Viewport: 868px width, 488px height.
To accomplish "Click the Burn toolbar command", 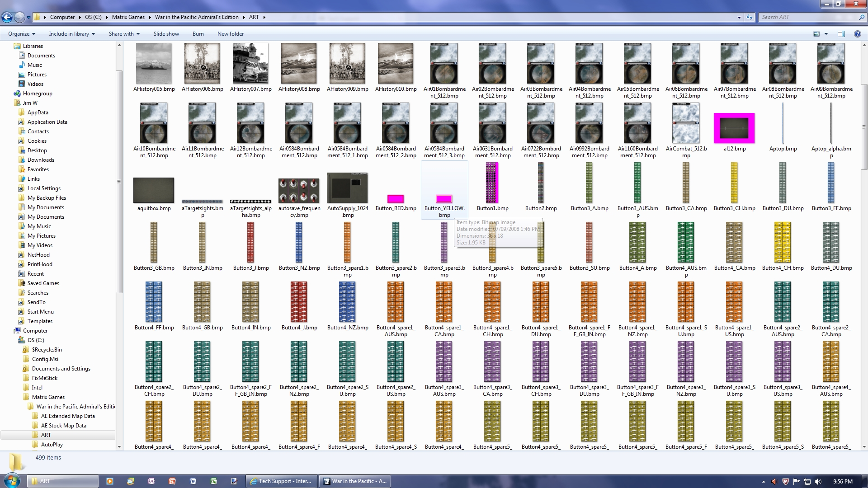I will (x=198, y=34).
